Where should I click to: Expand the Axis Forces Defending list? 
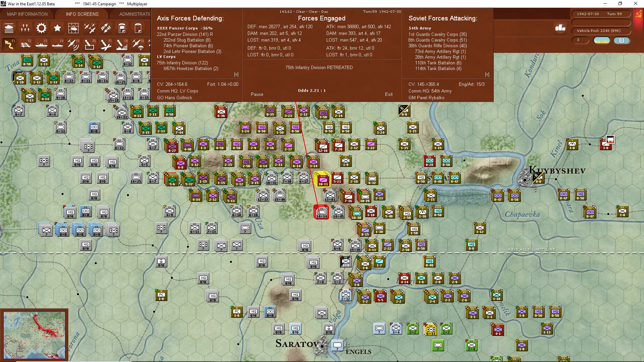click(x=236, y=74)
